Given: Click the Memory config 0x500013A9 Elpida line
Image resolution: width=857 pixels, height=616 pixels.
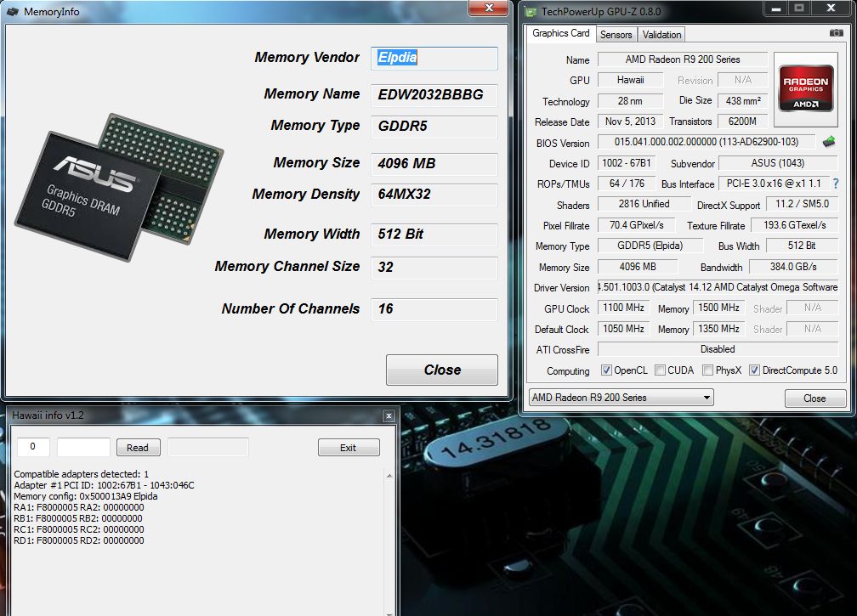Looking at the screenshot, I should coord(85,496).
